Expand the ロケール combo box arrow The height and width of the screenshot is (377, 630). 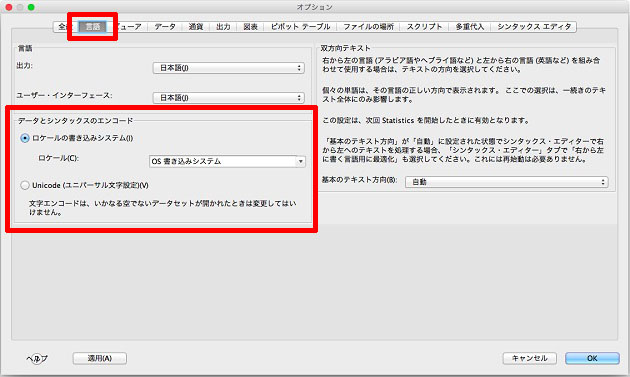(x=301, y=162)
